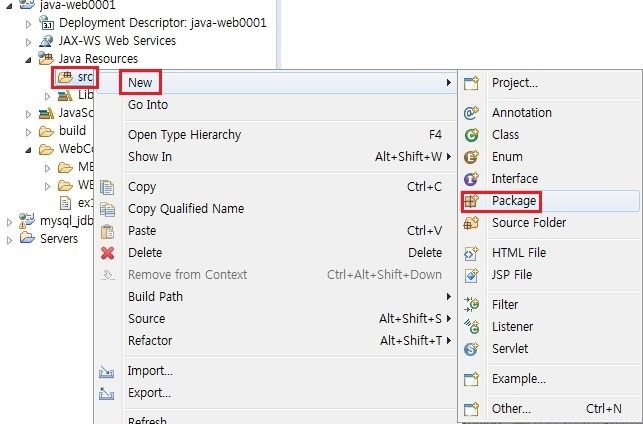Click the Annotation @ icon
The height and width of the screenshot is (424, 643).
471,113
